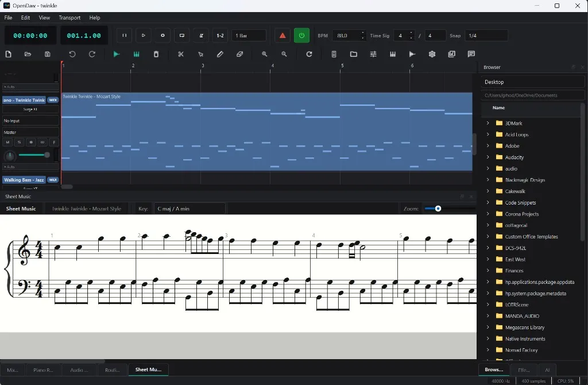The width and height of the screenshot is (588, 385).
Task: Select the scissors split tool
Action: pyautogui.click(x=181, y=54)
